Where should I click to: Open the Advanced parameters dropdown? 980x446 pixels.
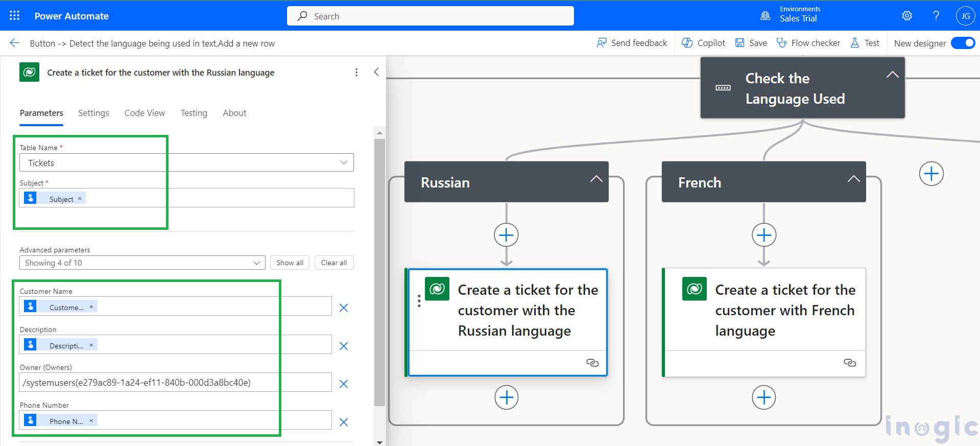click(142, 263)
